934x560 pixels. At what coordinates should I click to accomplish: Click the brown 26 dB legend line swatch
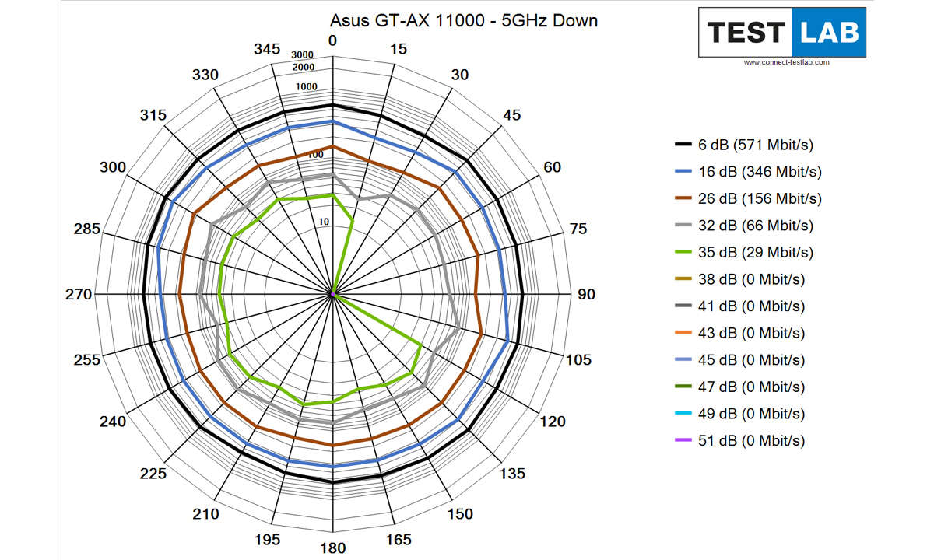pyautogui.click(x=683, y=198)
